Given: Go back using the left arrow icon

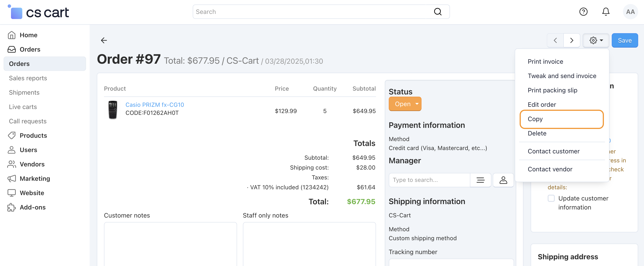Looking at the screenshot, I should tap(104, 40).
